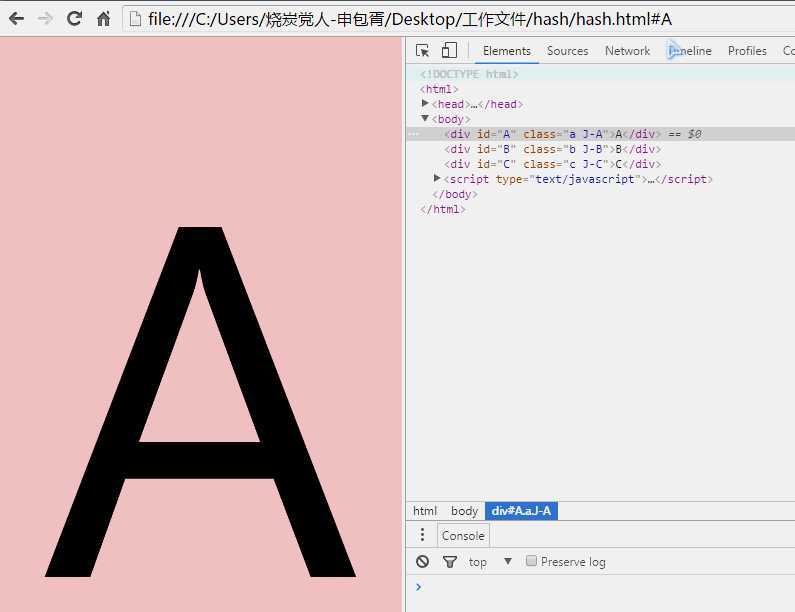
Task: Click div#A.a.J-A breadcrumb
Action: click(521, 511)
